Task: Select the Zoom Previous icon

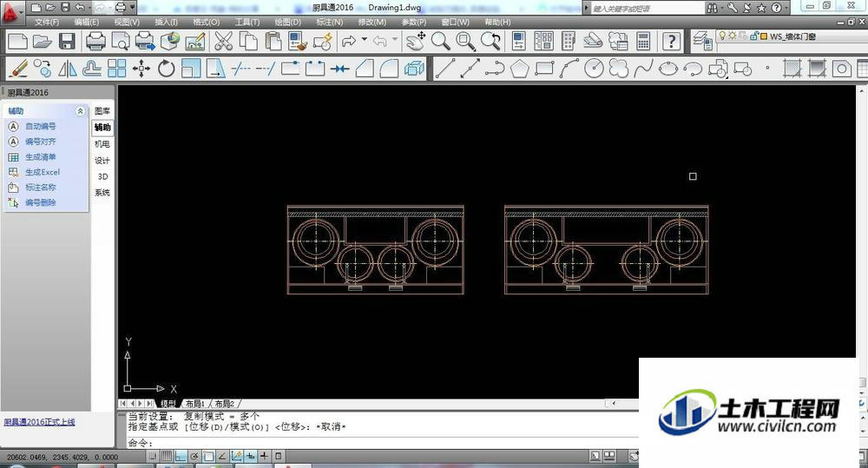Action: click(490, 42)
